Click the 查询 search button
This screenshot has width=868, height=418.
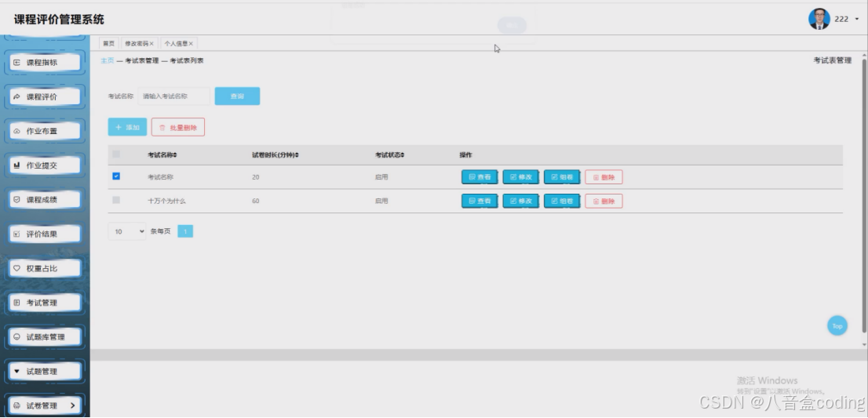238,96
